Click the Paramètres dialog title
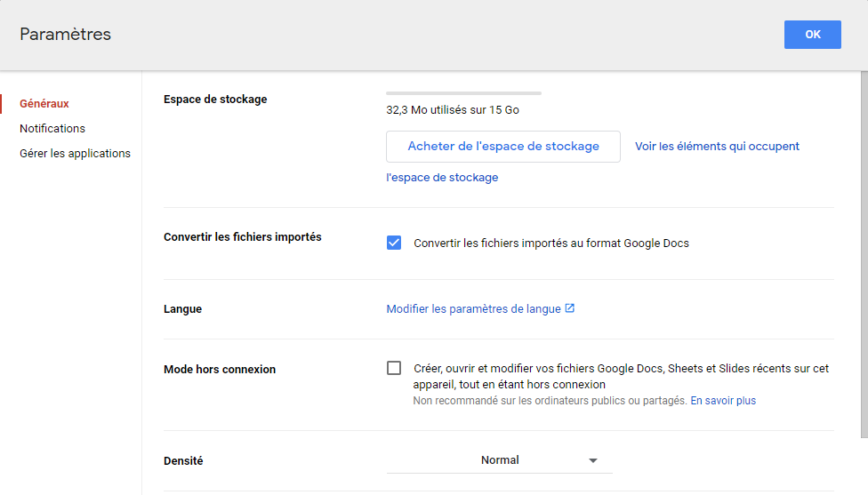The width and height of the screenshot is (868, 495). tap(66, 35)
